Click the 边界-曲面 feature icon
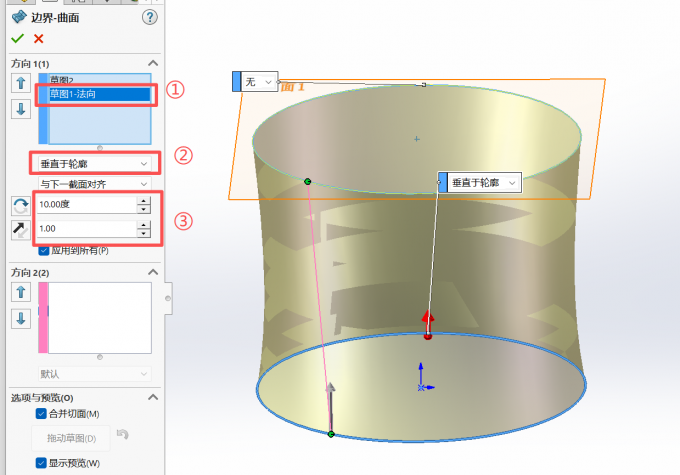The width and height of the screenshot is (680, 475). (19, 17)
